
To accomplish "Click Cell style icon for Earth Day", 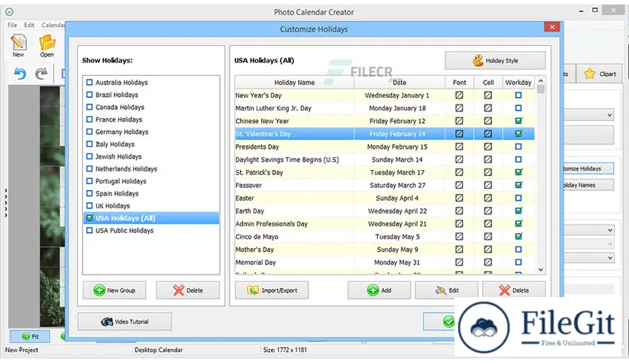I will coord(488,211).
